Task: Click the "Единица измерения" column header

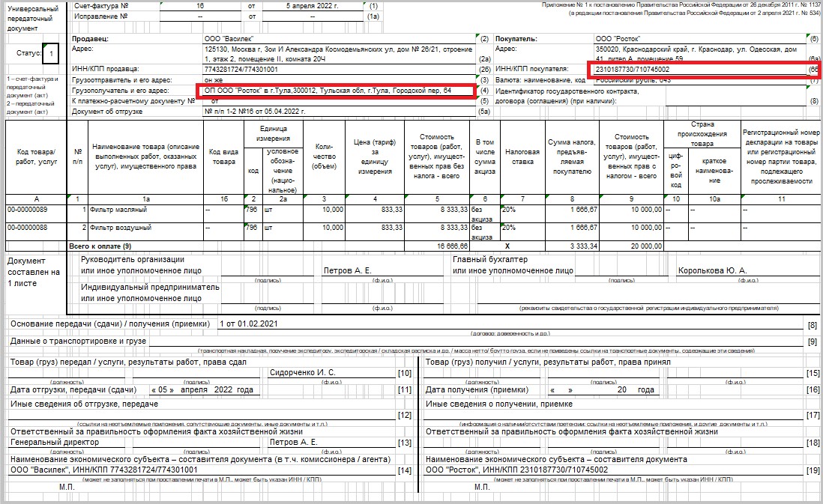Action: tap(273, 134)
